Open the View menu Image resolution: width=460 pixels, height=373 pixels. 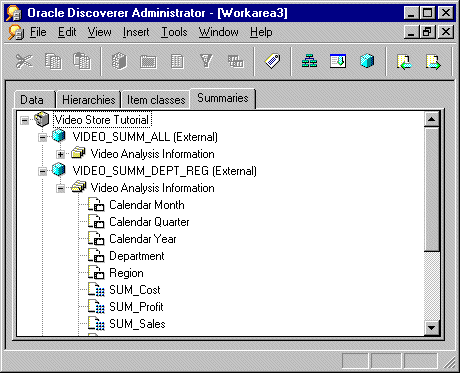coord(99,32)
